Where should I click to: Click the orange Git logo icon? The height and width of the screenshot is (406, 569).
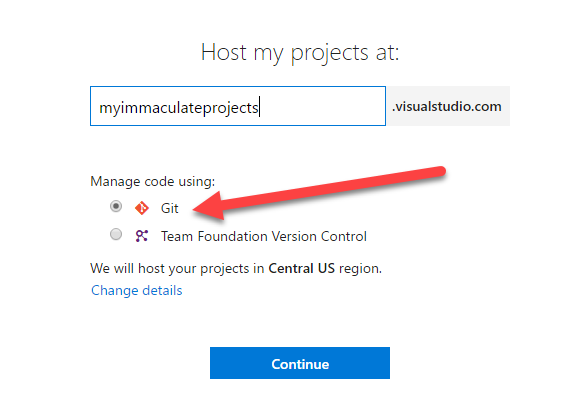[142, 208]
